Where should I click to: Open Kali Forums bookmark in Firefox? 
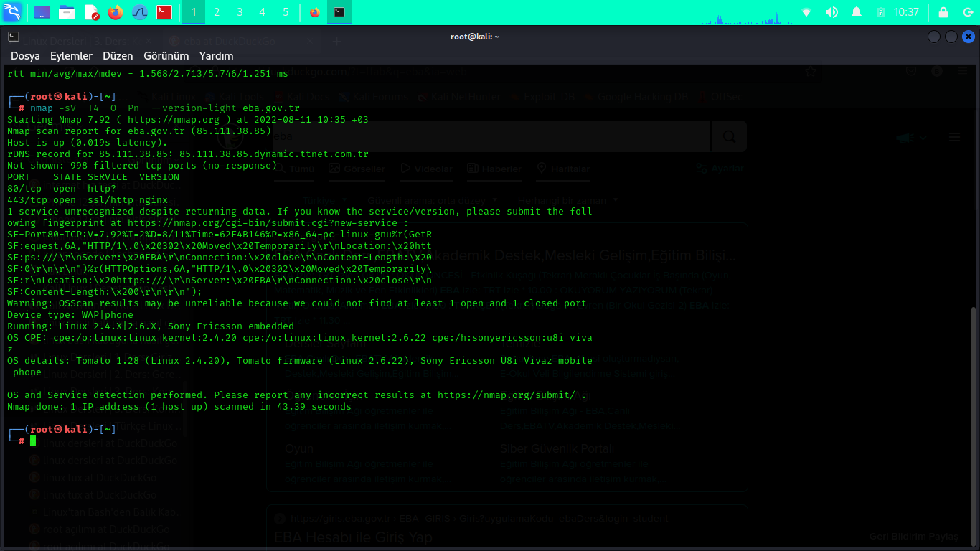click(x=374, y=97)
